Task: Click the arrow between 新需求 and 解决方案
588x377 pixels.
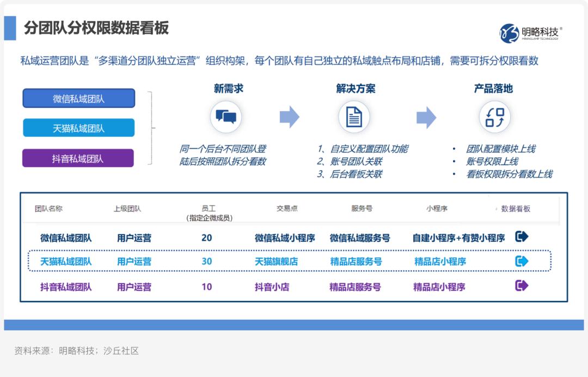Action: pos(290,116)
